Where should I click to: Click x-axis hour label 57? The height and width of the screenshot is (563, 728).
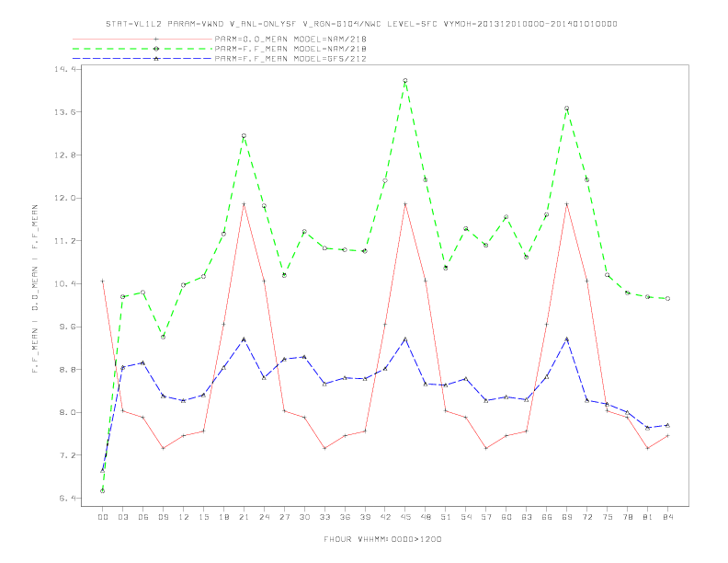tap(486, 517)
